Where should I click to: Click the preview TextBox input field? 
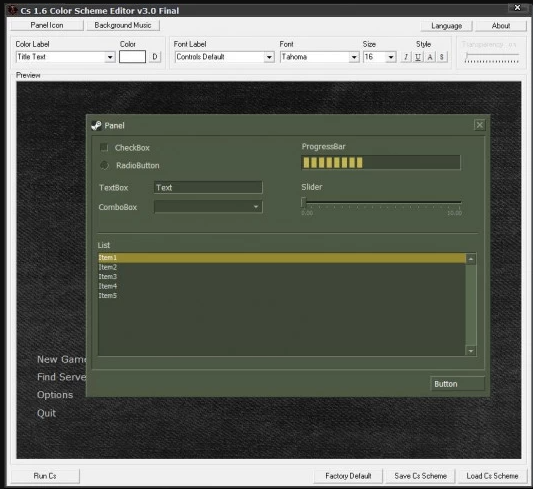pos(208,187)
